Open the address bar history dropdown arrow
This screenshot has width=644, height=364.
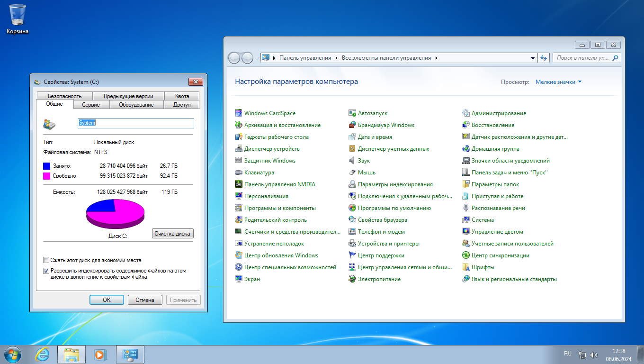(x=533, y=58)
